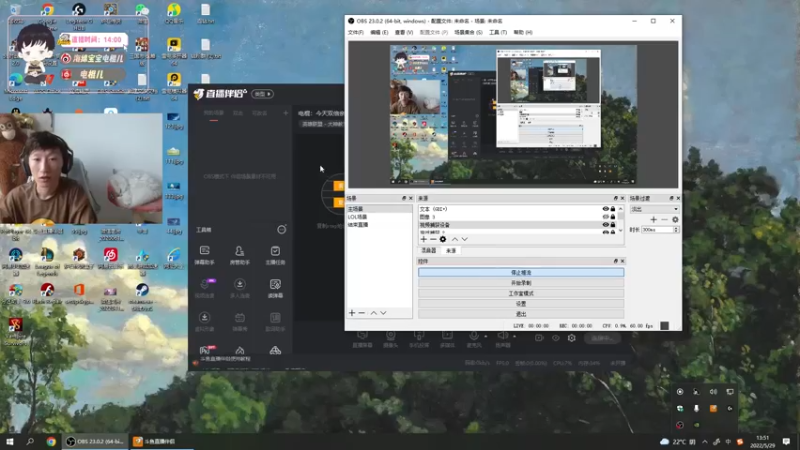The height and width of the screenshot is (450, 800).
Task: Expand speaker options arrow in 直播伴侣
Action: point(514,336)
